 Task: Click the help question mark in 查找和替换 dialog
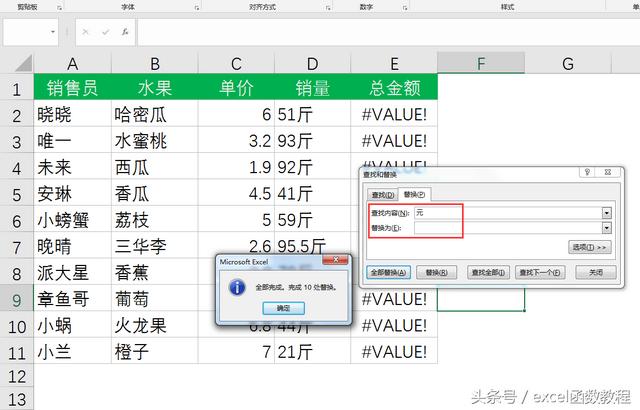[587, 172]
